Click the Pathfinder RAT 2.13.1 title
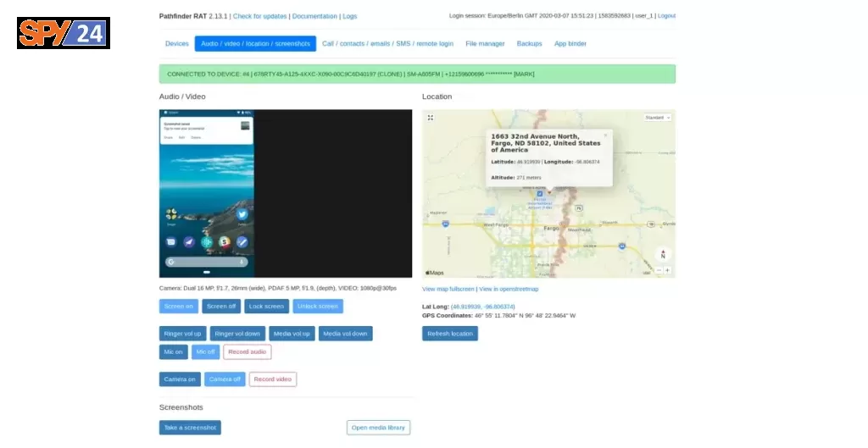The height and width of the screenshot is (448, 868). point(193,17)
